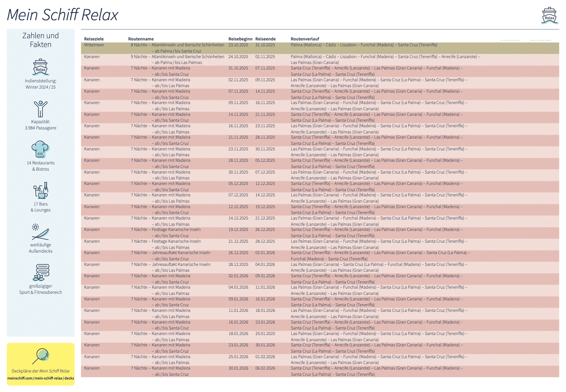Click the Mein Schiff Relax page title
566x392 pixels.
pos(63,15)
